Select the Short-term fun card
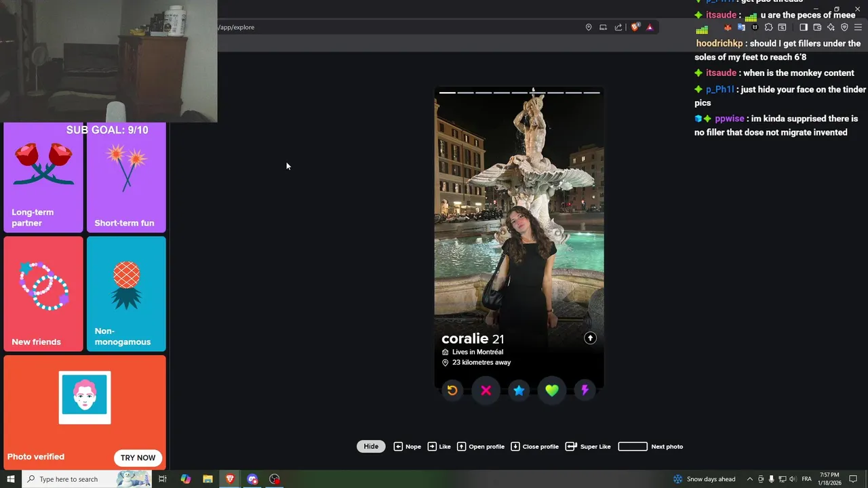This screenshot has height=488, width=868. tap(126, 178)
